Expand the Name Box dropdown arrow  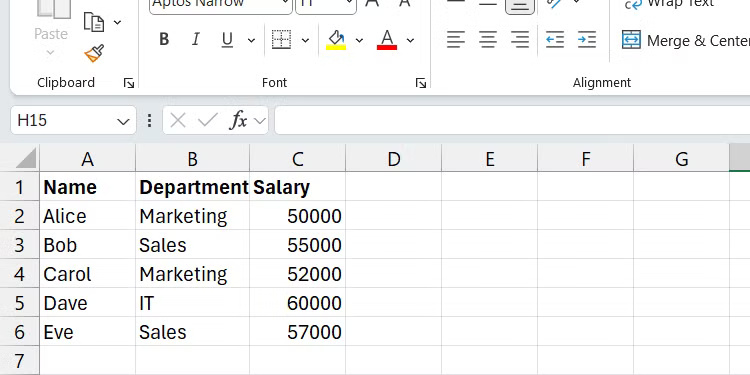(123, 121)
